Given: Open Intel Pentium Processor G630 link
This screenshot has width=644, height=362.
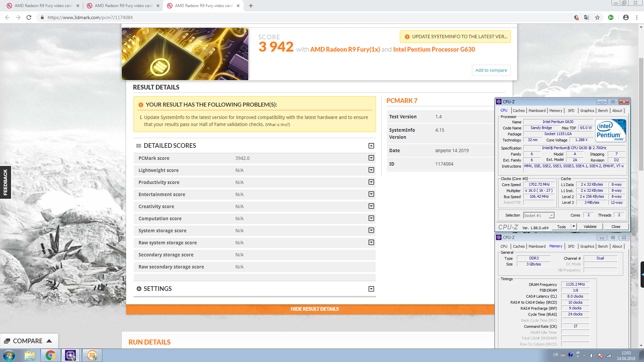Looking at the screenshot, I should 434,49.
